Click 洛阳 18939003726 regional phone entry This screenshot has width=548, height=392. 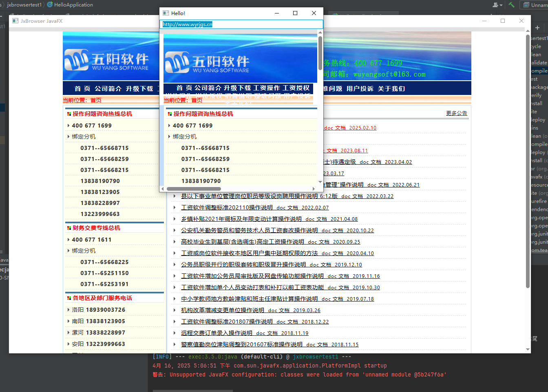click(99, 310)
